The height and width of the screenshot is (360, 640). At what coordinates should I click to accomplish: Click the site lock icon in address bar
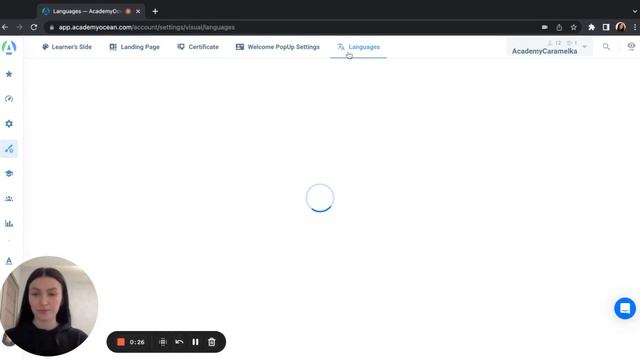51,27
